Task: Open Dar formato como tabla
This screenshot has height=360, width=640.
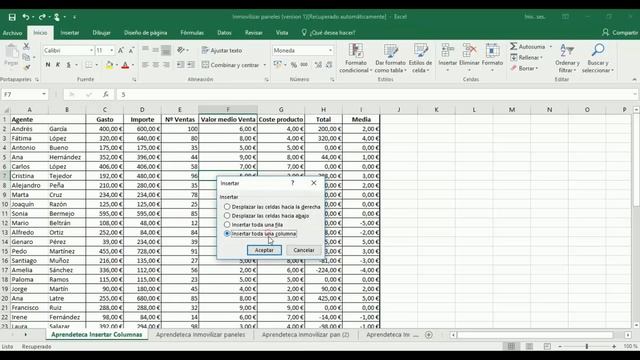Action: click(x=390, y=58)
